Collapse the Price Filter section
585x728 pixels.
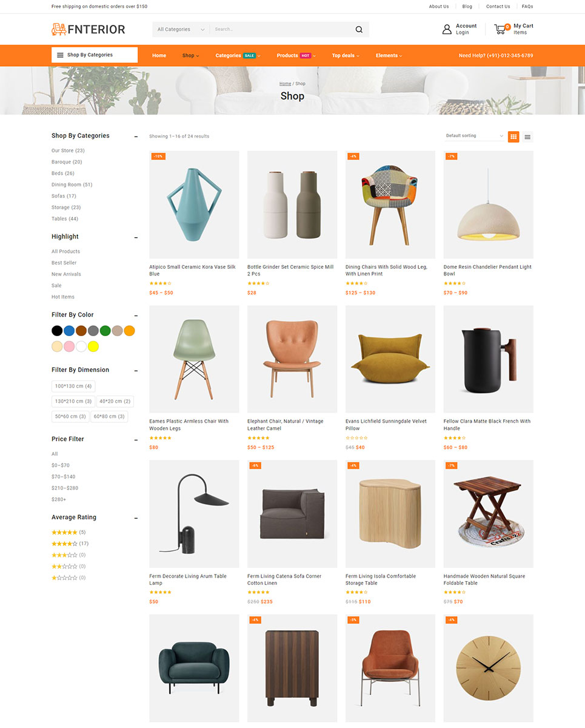pyautogui.click(x=136, y=440)
